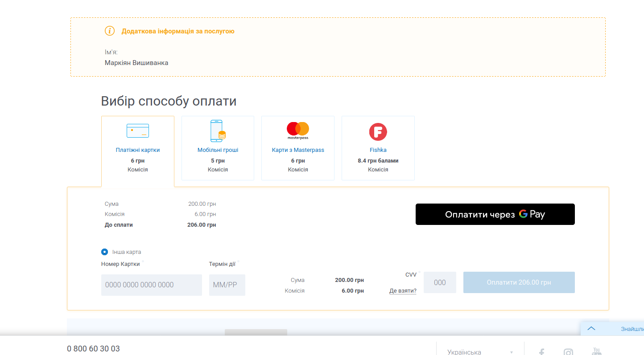This screenshot has height=355, width=644.
Task: Click the Masterpass logo icon
Action: click(297, 131)
